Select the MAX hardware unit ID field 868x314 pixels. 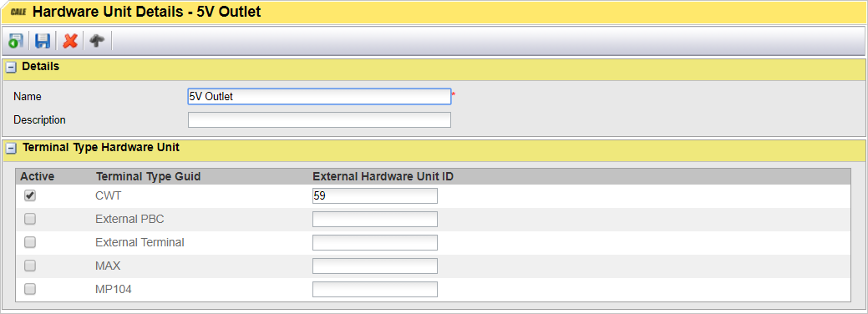click(375, 266)
